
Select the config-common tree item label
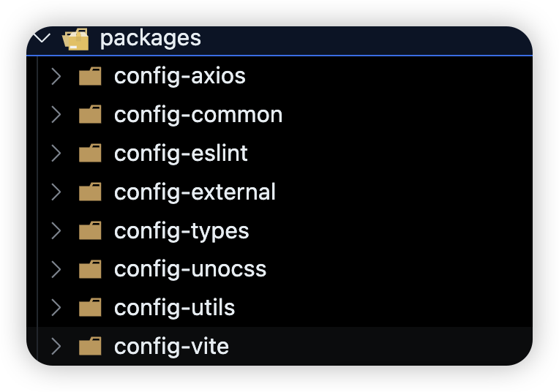tap(198, 115)
